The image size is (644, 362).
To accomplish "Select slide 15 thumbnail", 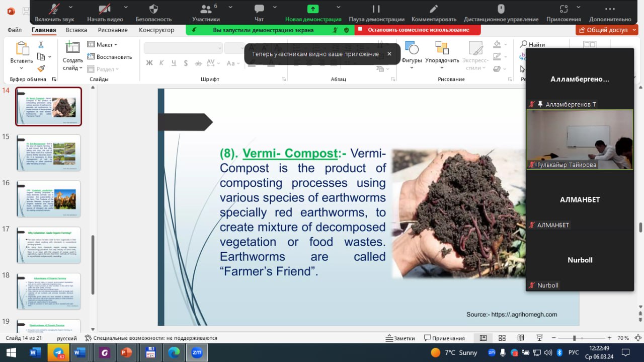I will pos(48,153).
